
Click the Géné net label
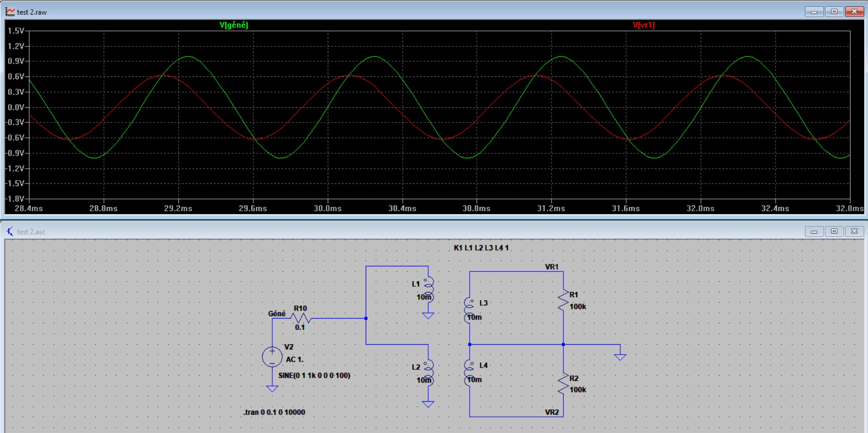pos(277,313)
